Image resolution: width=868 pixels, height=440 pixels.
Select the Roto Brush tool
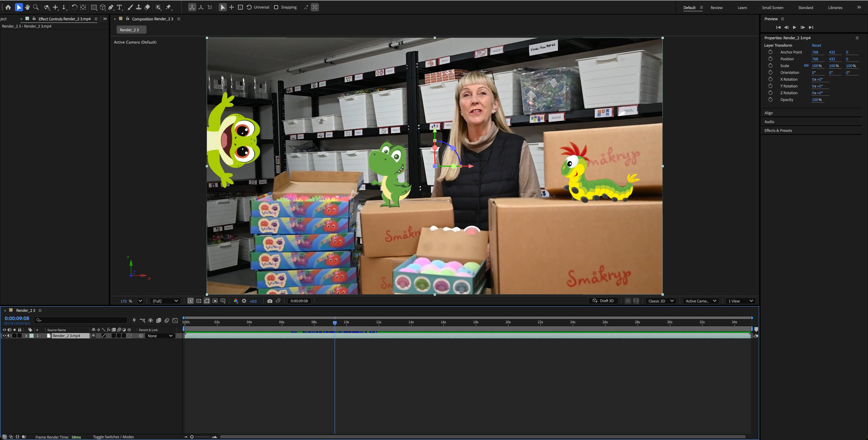(x=158, y=7)
